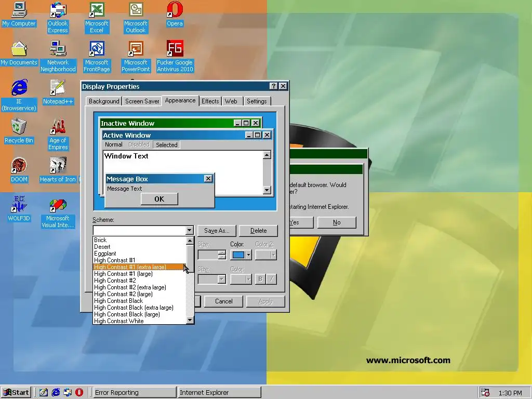Click scheme list scroll up arrow
This screenshot has width=532, height=399.
point(190,241)
